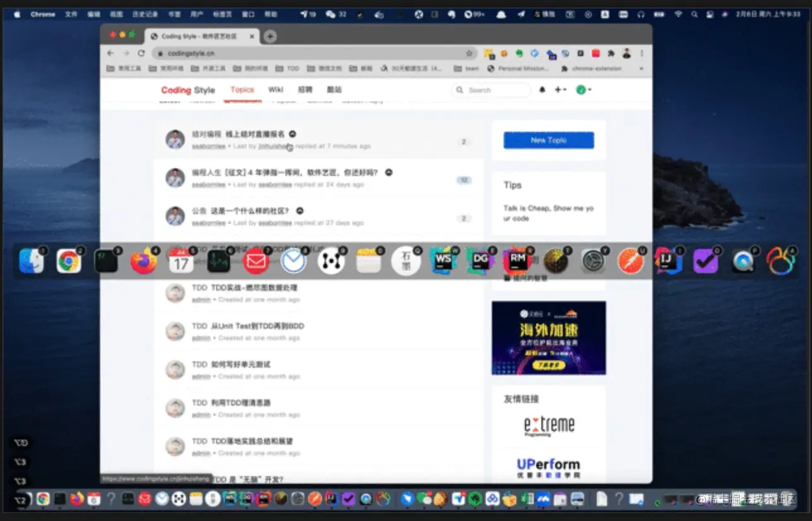Open the 石墨 app icon in overlay
The width and height of the screenshot is (812, 521).
click(x=407, y=261)
